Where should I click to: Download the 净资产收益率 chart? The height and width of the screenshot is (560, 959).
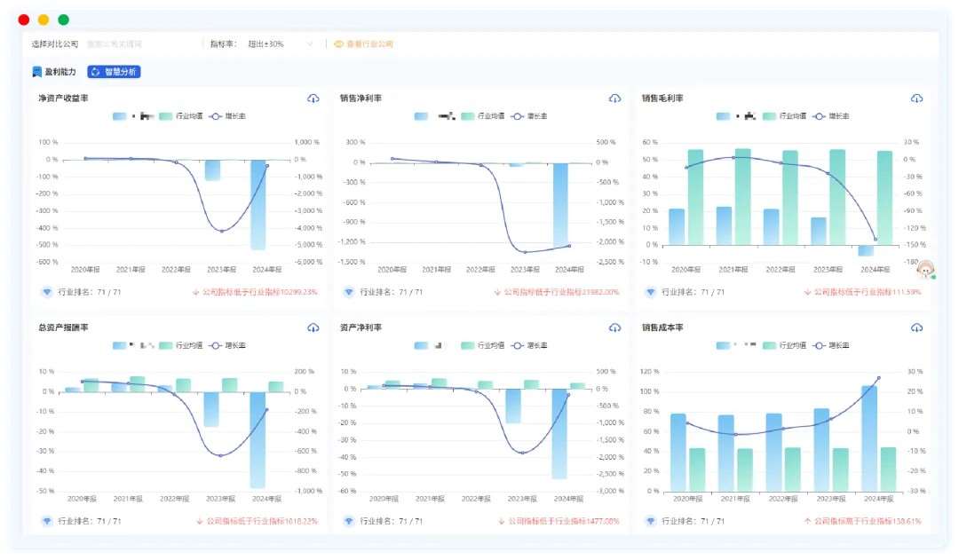[x=313, y=99]
